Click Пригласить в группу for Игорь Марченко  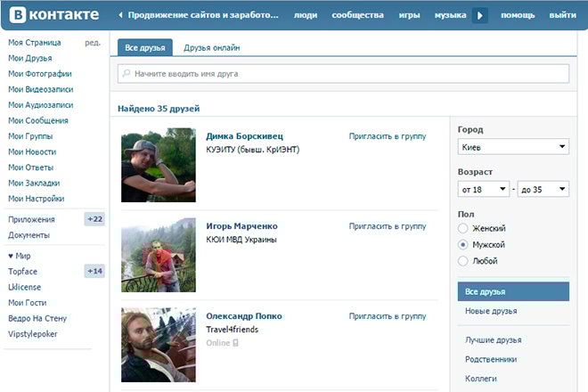coord(388,226)
